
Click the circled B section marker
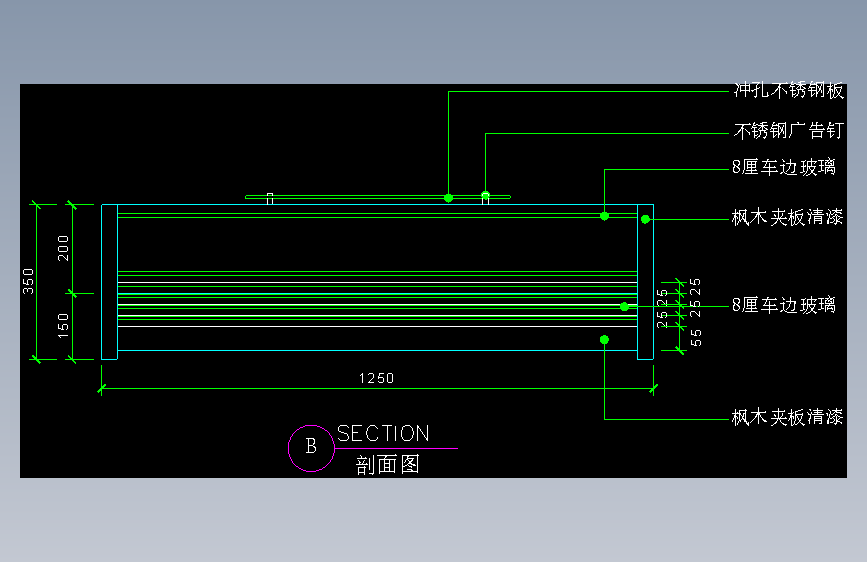pyautogui.click(x=311, y=448)
